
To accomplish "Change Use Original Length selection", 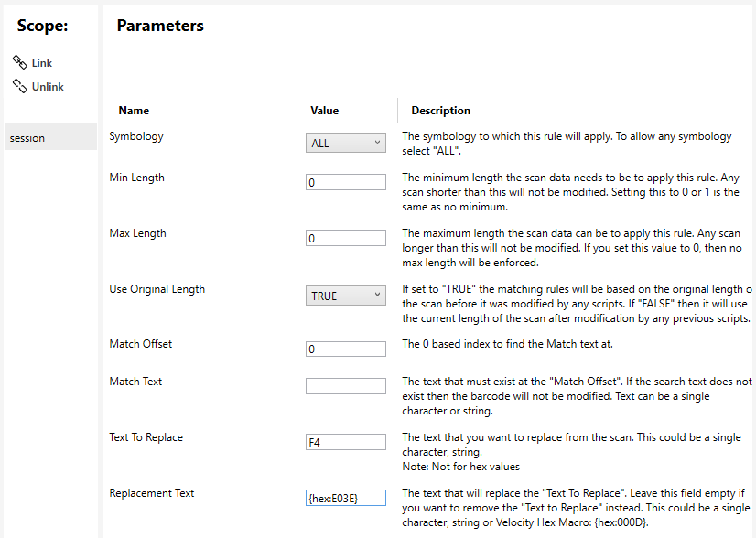I will [379, 295].
